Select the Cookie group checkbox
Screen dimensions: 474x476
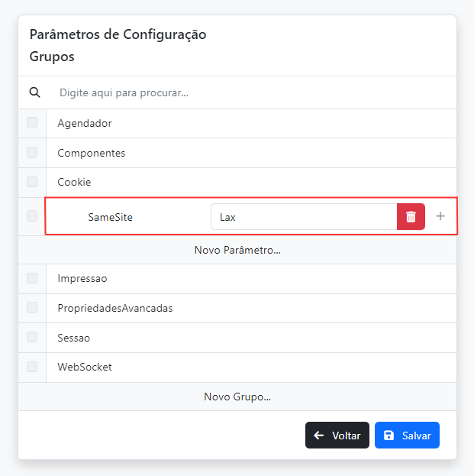click(32, 182)
